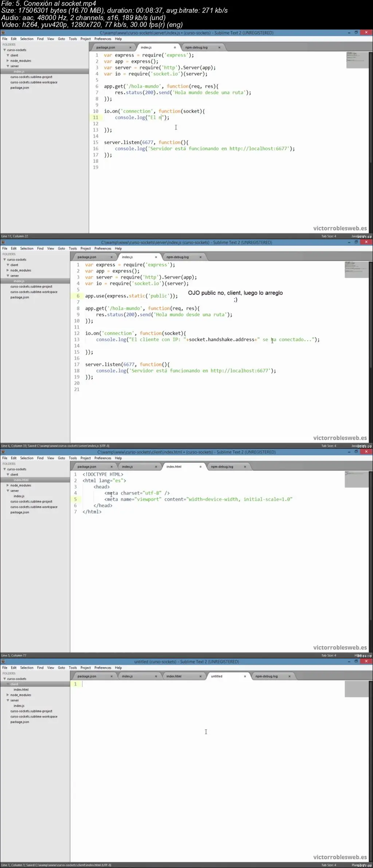Click 'Line 5, Column 77' status text
This screenshot has width=373, height=868.
point(14,655)
